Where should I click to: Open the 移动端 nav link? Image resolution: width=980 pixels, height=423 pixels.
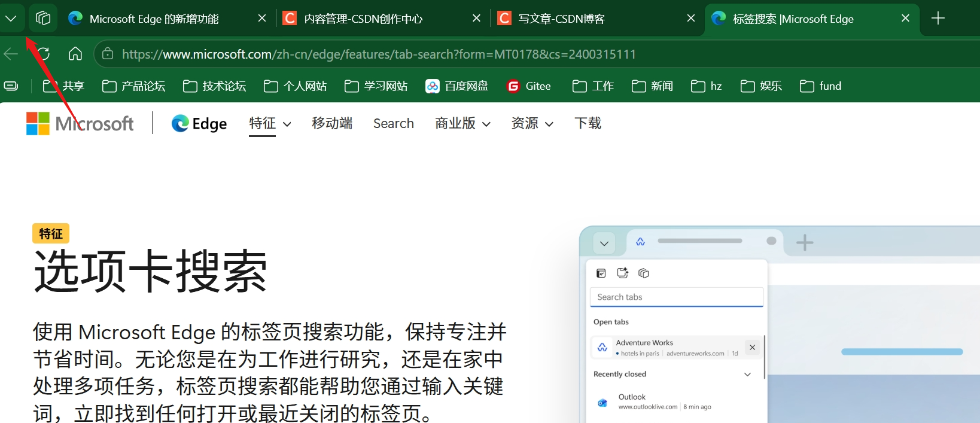[332, 123]
